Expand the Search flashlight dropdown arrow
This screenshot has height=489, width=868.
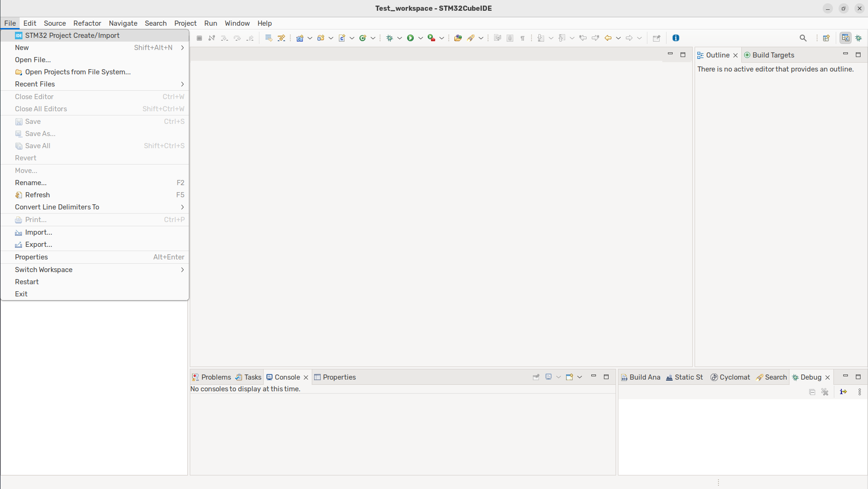pyautogui.click(x=481, y=38)
